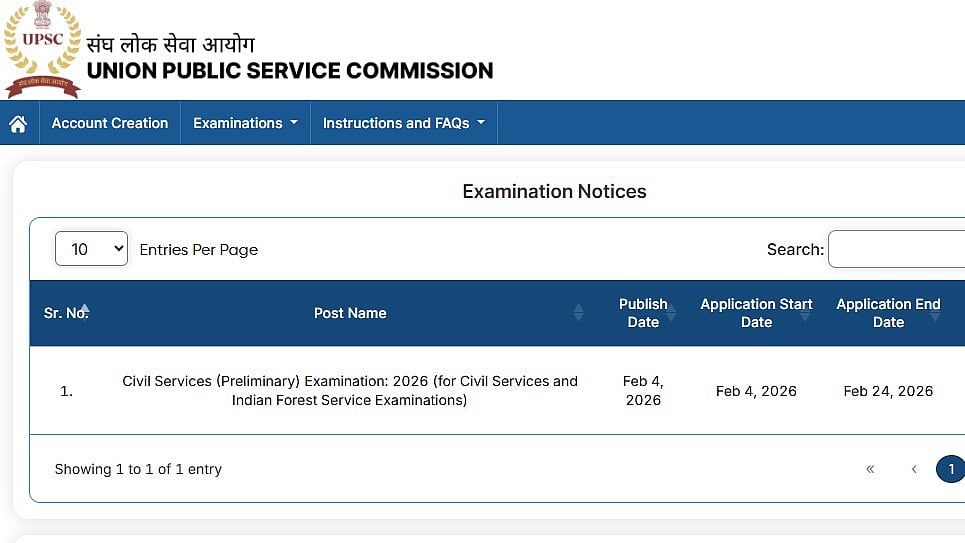965x543 pixels.
Task: Sort by Post Name column arrows
Action: click(x=578, y=313)
